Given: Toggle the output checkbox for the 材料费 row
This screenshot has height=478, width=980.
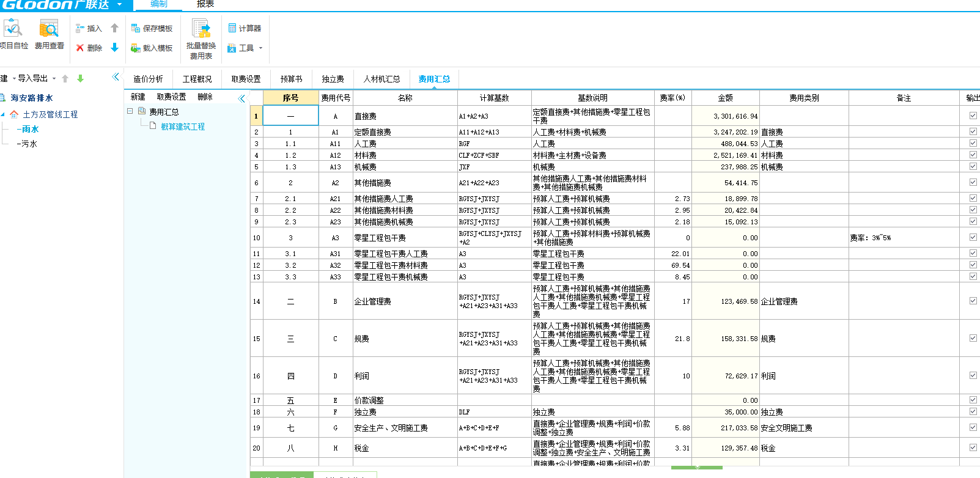Looking at the screenshot, I should tap(973, 155).
